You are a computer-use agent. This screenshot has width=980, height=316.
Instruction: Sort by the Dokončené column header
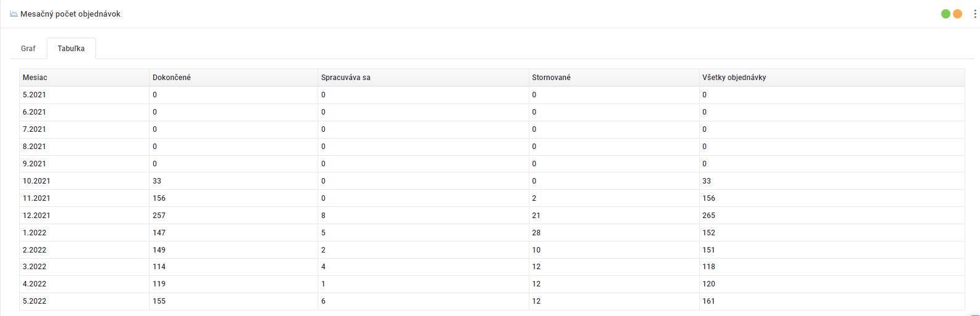tap(172, 78)
